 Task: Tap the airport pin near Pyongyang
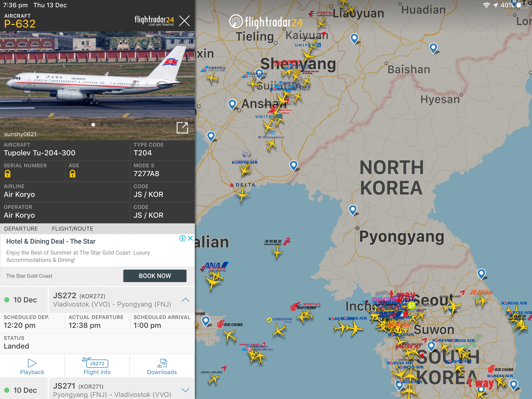[353, 210]
